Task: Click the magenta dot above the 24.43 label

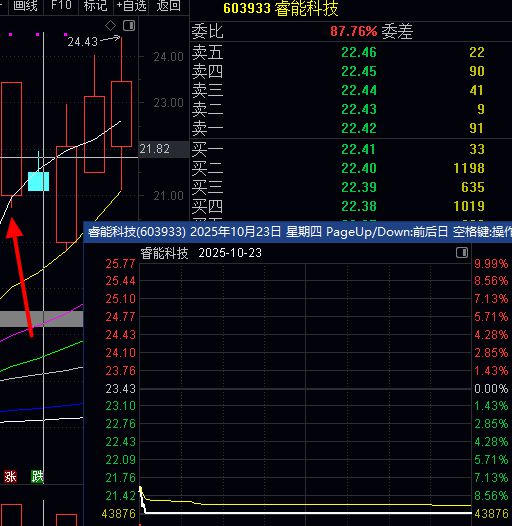Action: pyautogui.click(x=65, y=34)
